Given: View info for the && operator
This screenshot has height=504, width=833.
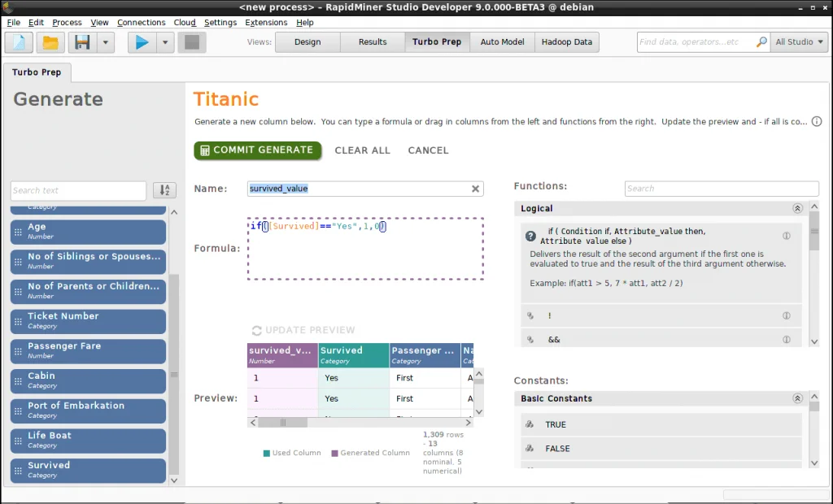Looking at the screenshot, I should click(786, 339).
